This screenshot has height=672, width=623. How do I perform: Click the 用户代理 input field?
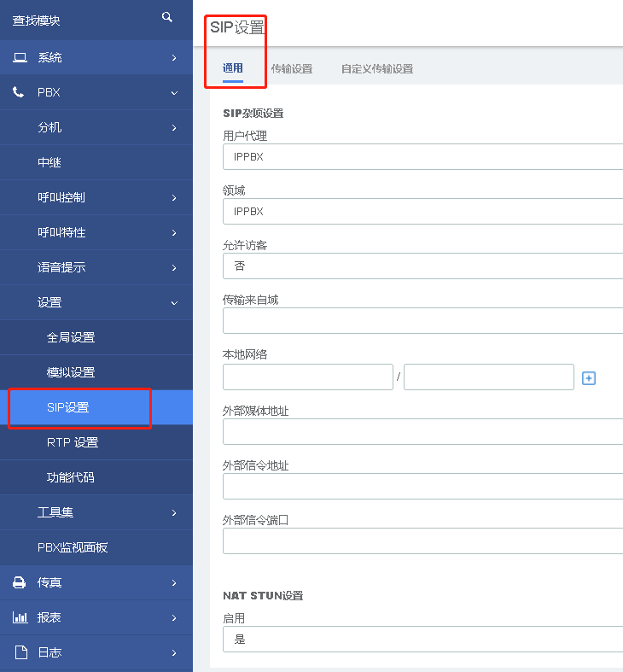point(423,157)
